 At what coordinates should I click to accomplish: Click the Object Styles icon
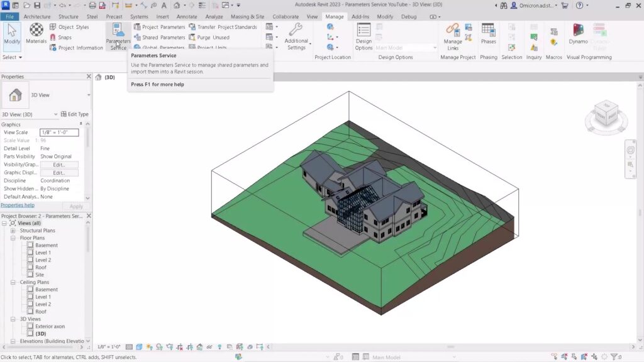(x=53, y=27)
